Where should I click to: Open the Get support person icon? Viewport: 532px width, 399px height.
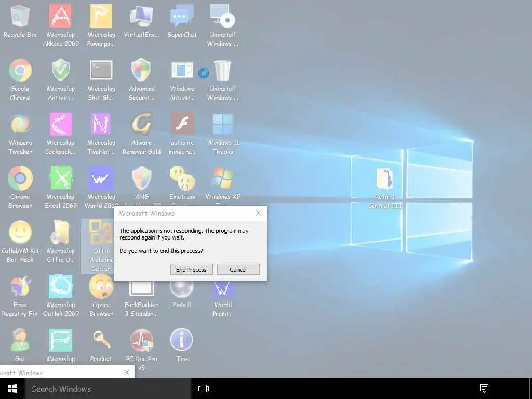(x=20, y=340)
